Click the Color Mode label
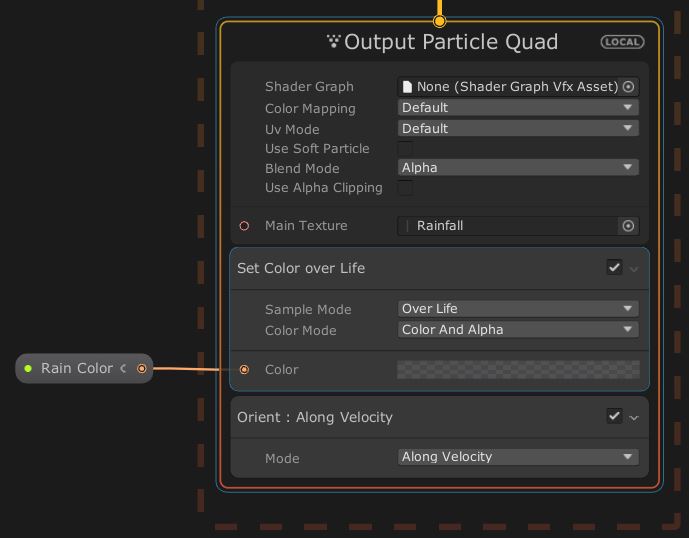This screenshot has height=538, width=689. tap(301, 331)
